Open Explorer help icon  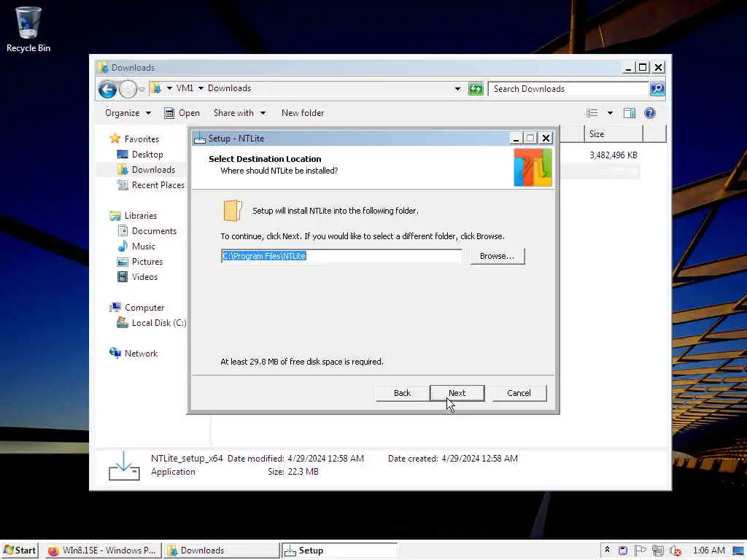pos(650,113)
